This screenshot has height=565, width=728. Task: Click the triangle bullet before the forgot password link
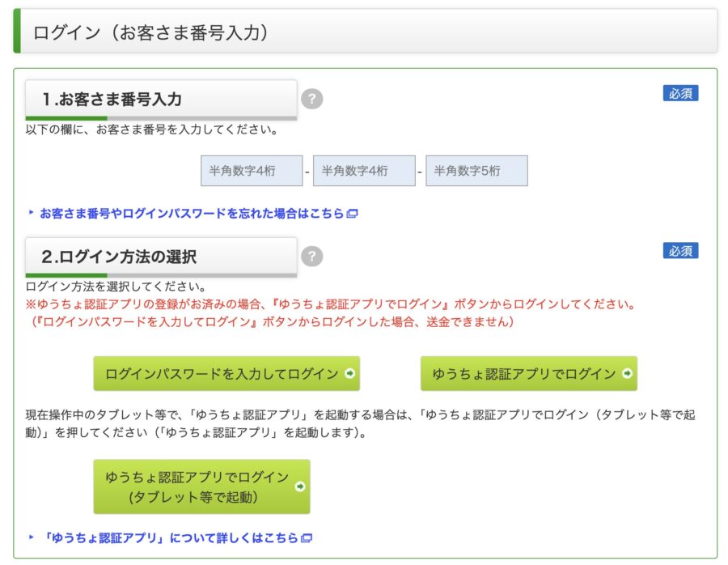[32, 214]
